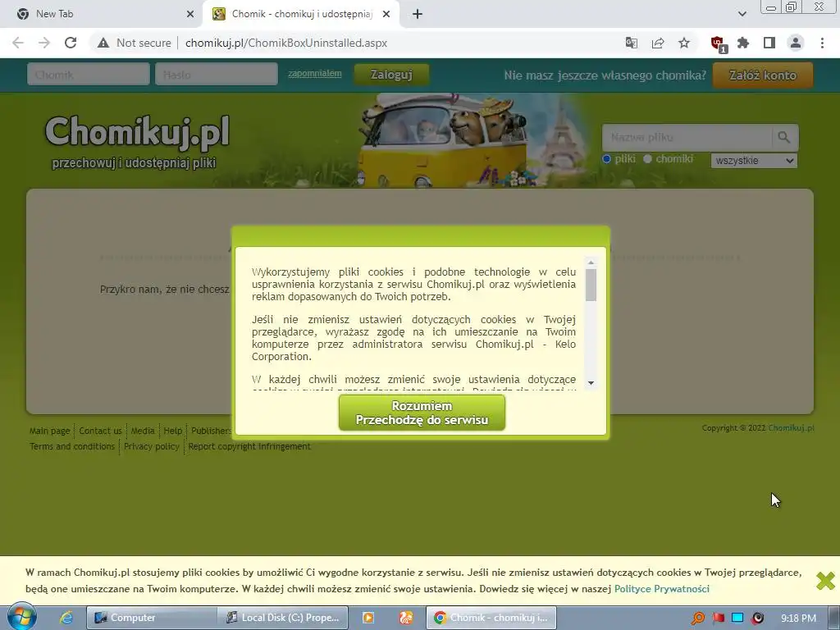Dismiss bottom cookie bar with green X
The image size is (840, 630).
click(x=825, y=581)
